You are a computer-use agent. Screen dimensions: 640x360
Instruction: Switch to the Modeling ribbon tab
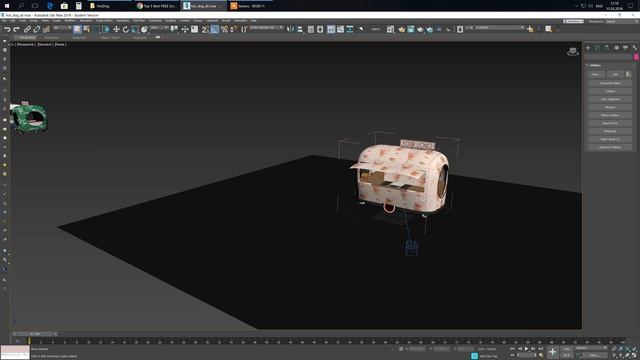click(x=27, y=38)
